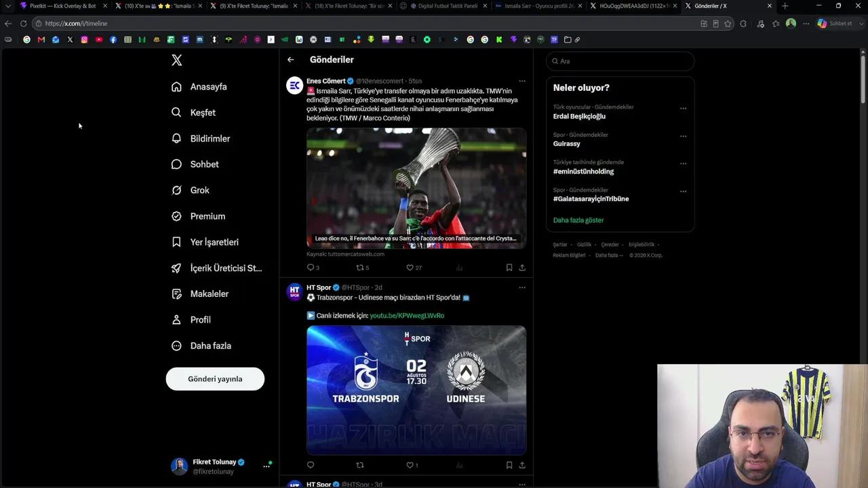Image resolution: width=868 pixels, height=488 pixels.
Task: Open options for #eminüstünholding trend
Action: tap(683, 163)
